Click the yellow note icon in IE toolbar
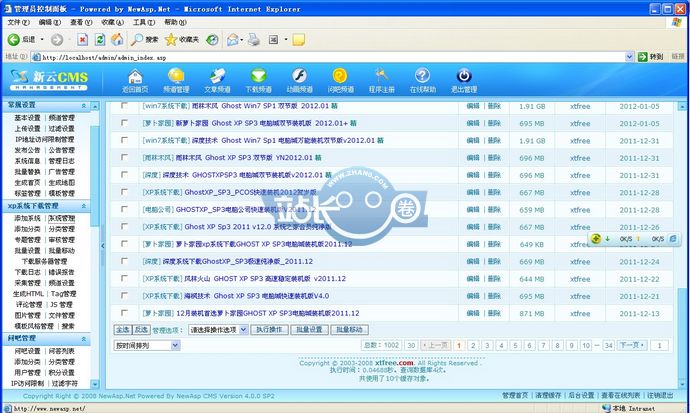The image size is (690, 413). (299, 40)
